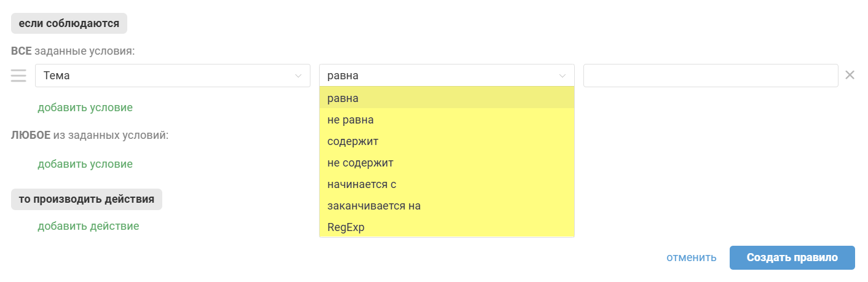Pick the содержит option

[x=446, y=141]
